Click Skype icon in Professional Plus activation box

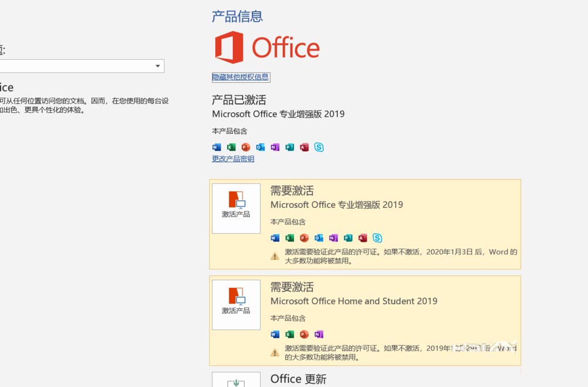[377, 238]
